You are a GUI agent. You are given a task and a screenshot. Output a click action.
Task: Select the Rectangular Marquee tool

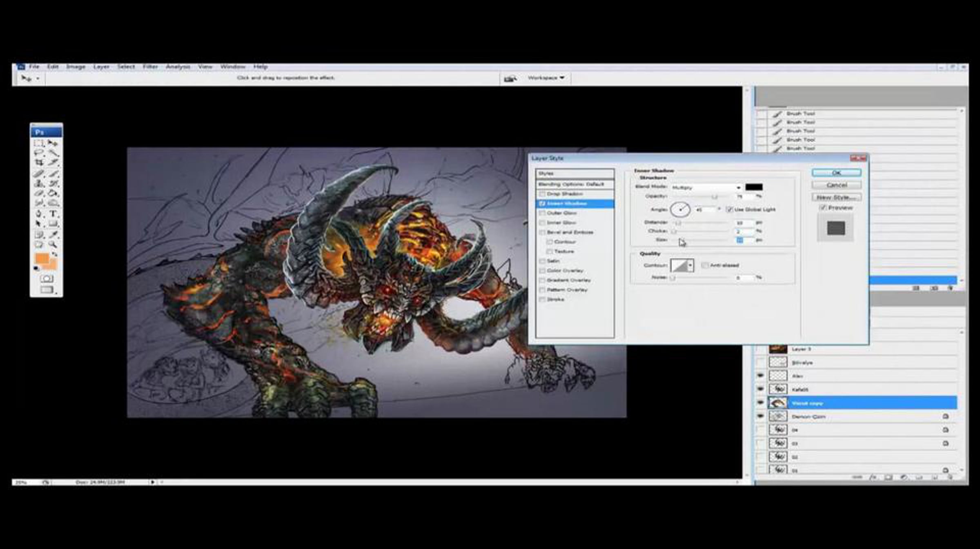click(x=39, y=143)
